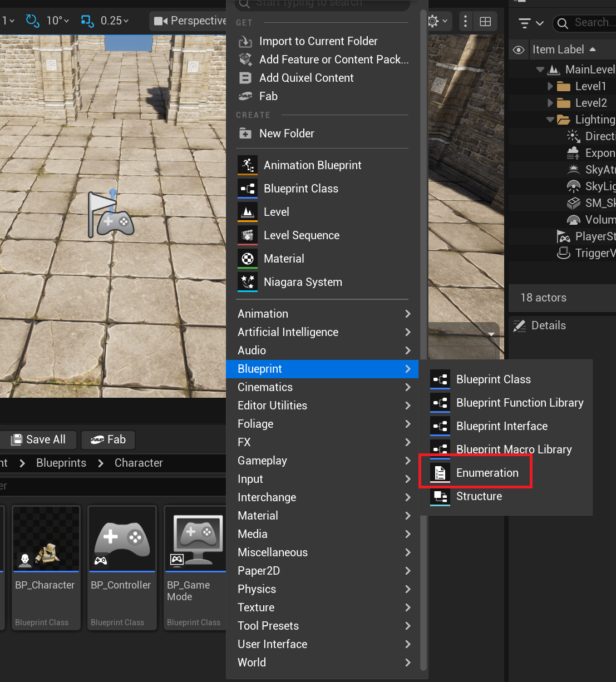Open the World submenu
616x682 pixels.
(322, 663)
